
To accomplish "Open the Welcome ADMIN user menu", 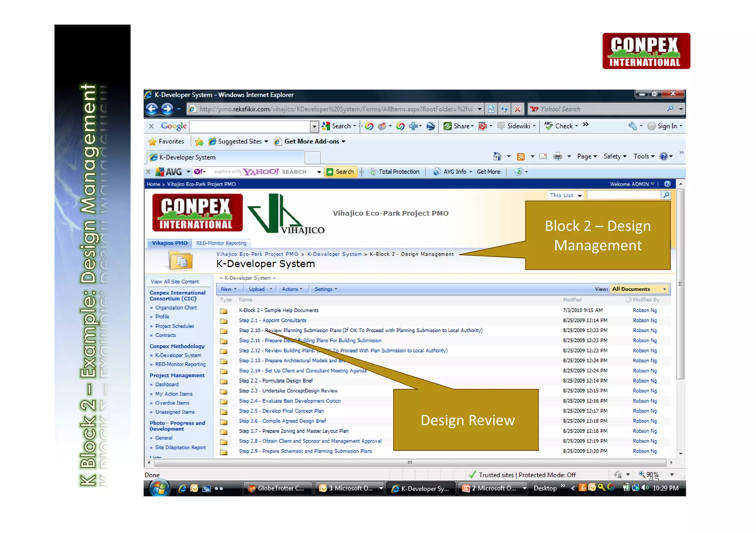I will click(x=632, y=184).
